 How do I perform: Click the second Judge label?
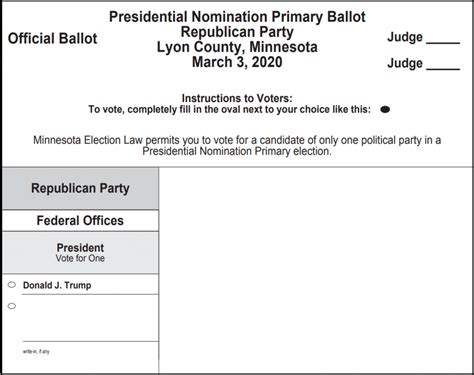click(405, 63)
